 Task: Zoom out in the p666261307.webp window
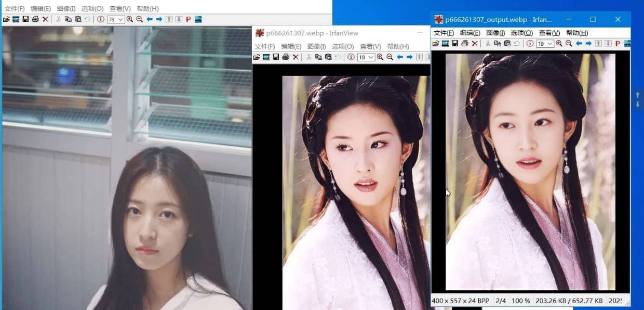[x=390, y=57]
